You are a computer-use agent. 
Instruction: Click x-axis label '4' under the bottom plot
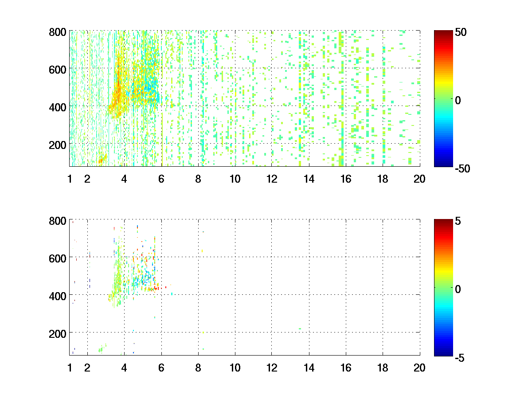pyautogui.click(x=124, y=368)
